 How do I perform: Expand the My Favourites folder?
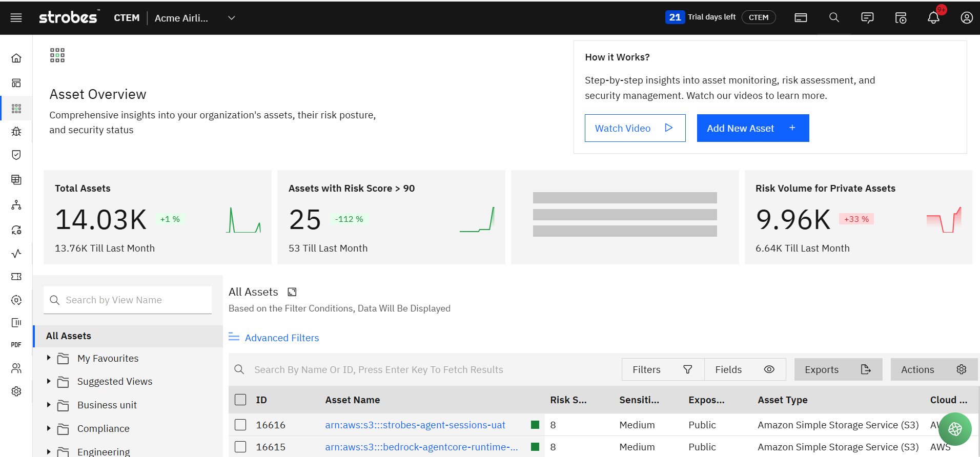(49, 358)
